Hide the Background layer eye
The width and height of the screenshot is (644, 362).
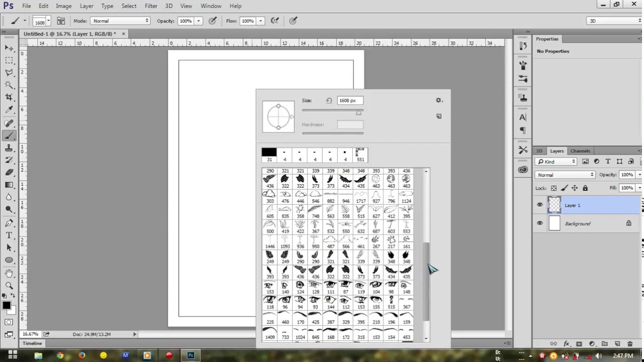(540, 223)
